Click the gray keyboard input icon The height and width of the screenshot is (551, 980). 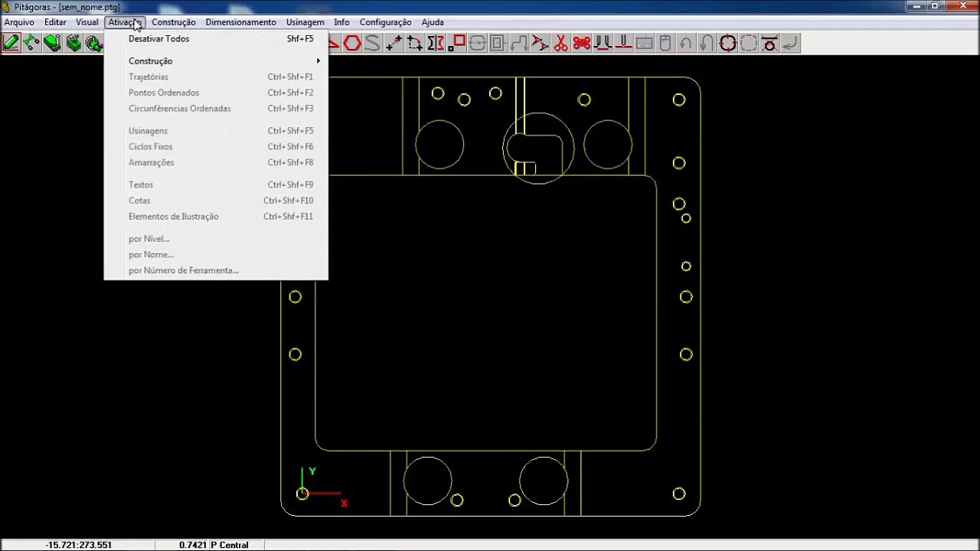tap(645, 43)
